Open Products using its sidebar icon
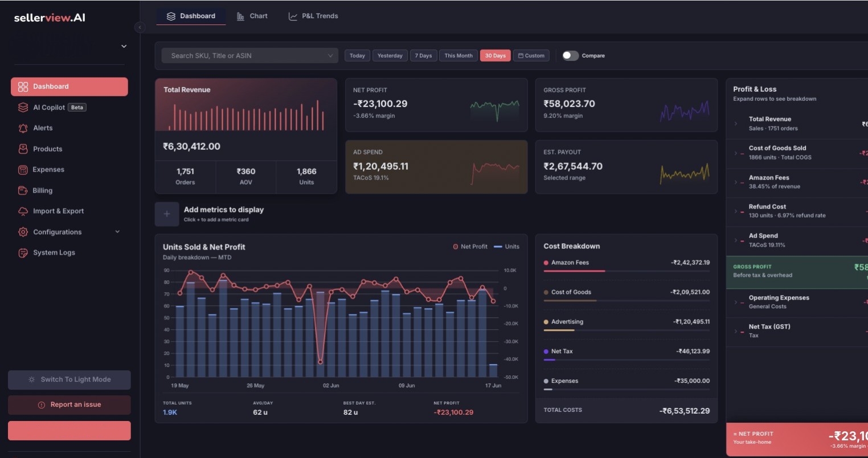The image size is (868, 458). pyautogui.click(x=23, y=149)
